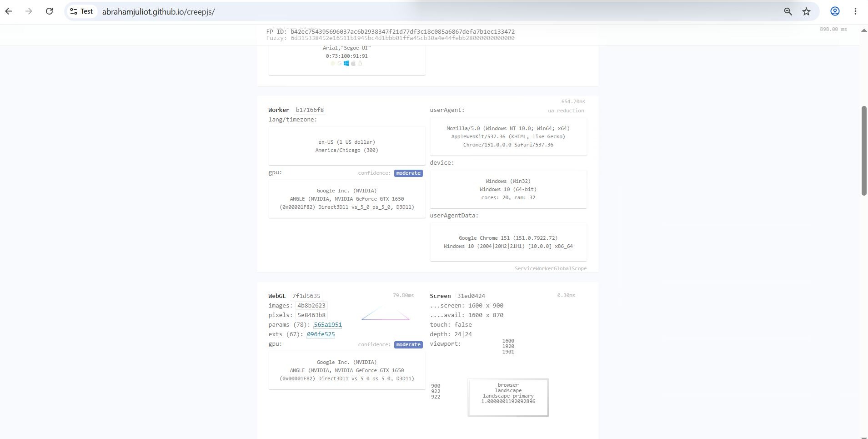Click the WebGL triangle image preview
868x439 pixels.
[386, 313]
